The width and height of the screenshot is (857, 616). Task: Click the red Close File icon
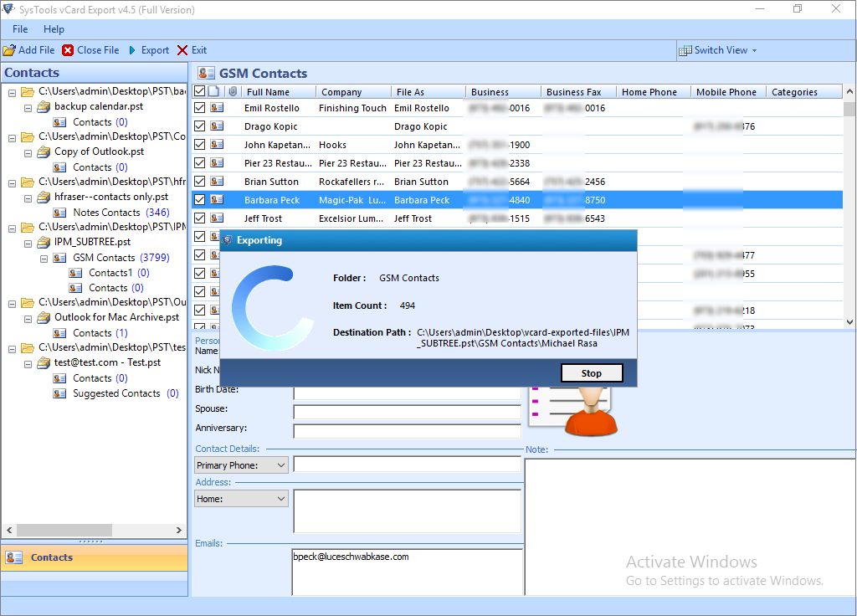click(x=68, y=50)
